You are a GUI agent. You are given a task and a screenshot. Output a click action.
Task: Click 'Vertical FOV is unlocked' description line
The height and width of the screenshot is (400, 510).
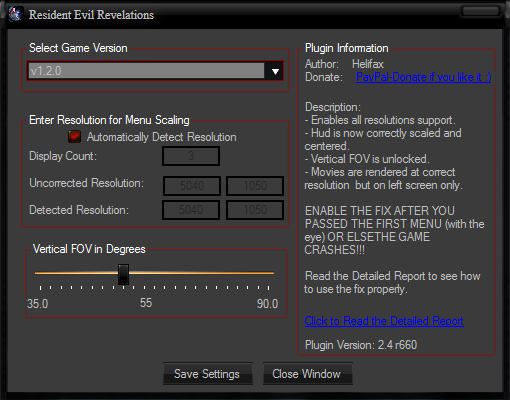tap(367, 159)
